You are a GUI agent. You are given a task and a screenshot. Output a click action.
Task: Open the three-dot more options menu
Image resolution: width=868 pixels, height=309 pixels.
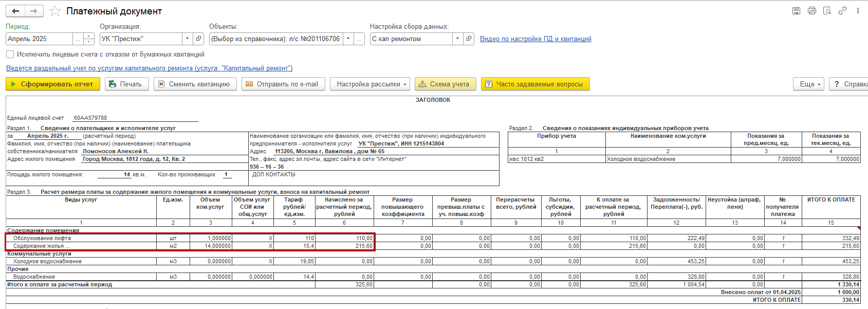point(858,11)
